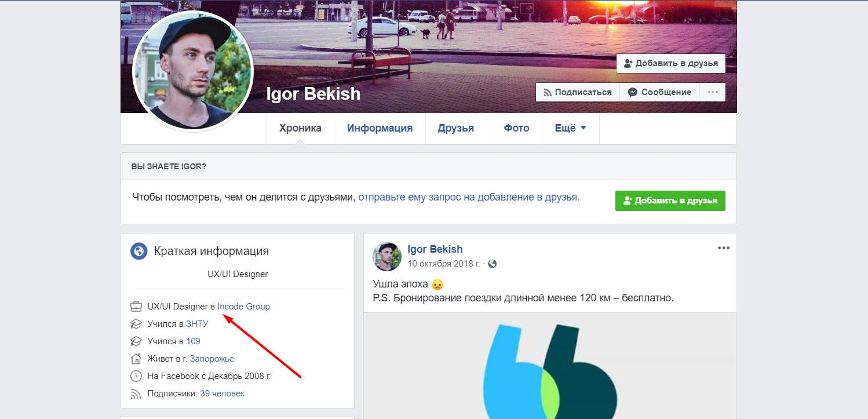Send a message via Сообщение button
868x419 pixels.
[659, 92]
